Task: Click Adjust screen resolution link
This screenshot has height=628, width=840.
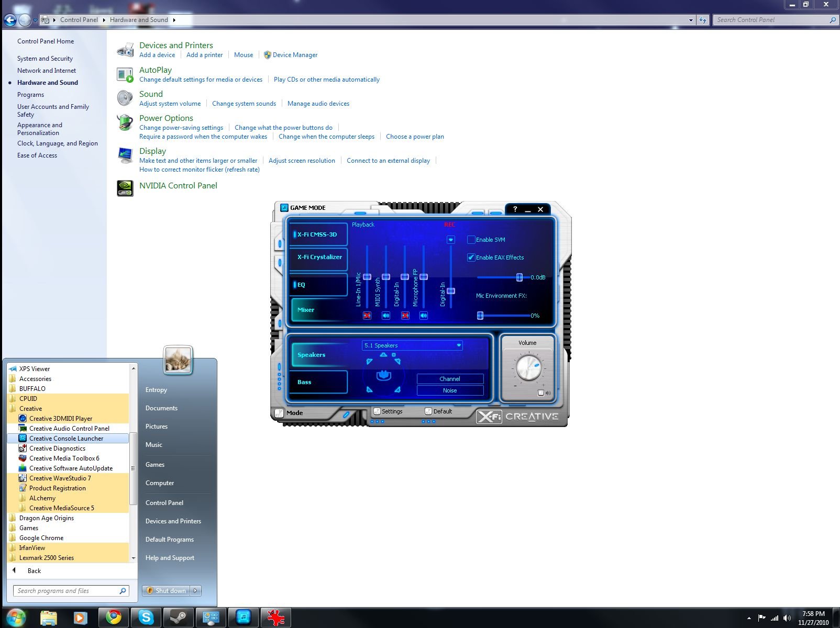Action: pos(302,161)
